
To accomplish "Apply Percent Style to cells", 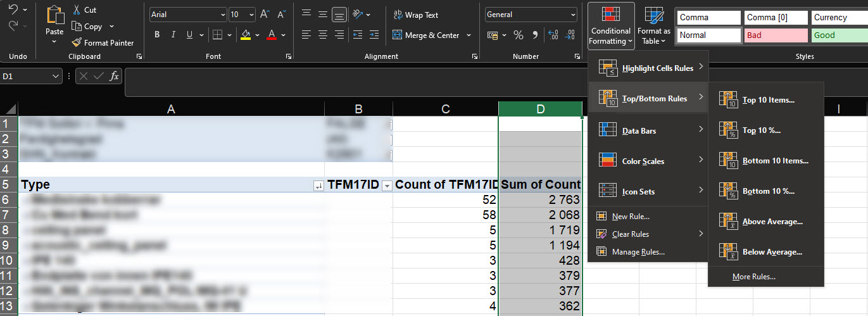I will [519, 35].
